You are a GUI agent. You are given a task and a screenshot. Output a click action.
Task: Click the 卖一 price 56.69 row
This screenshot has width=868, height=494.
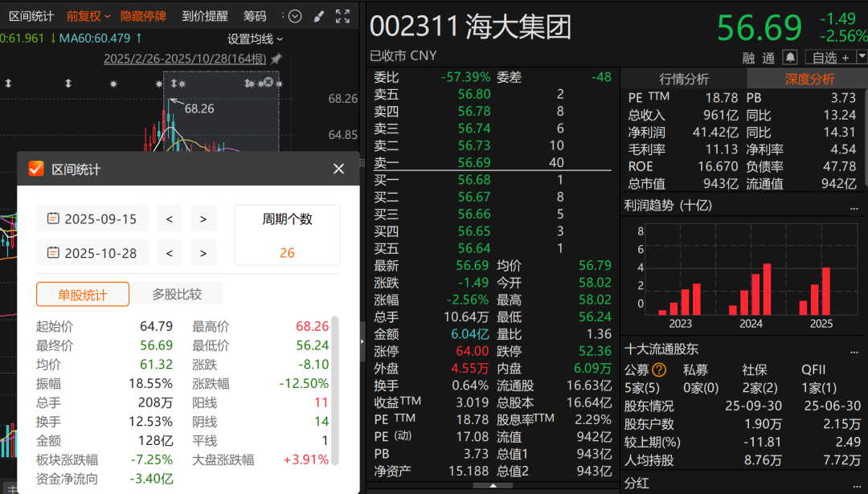pos(492,162)
